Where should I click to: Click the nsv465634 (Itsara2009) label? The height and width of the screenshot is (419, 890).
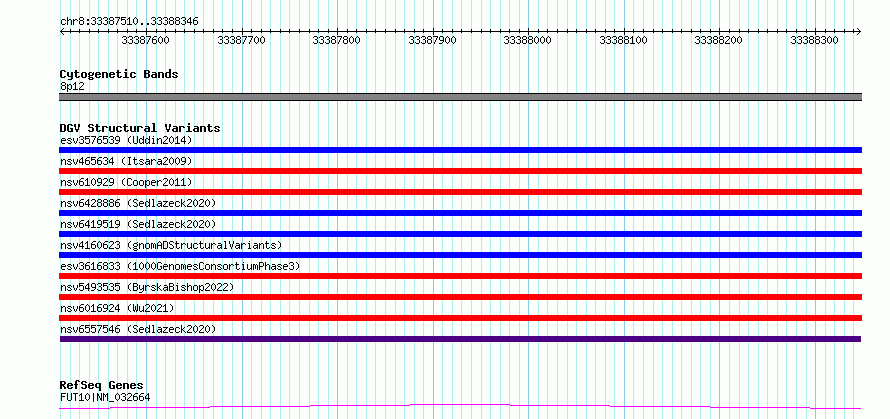coord(126,161)
